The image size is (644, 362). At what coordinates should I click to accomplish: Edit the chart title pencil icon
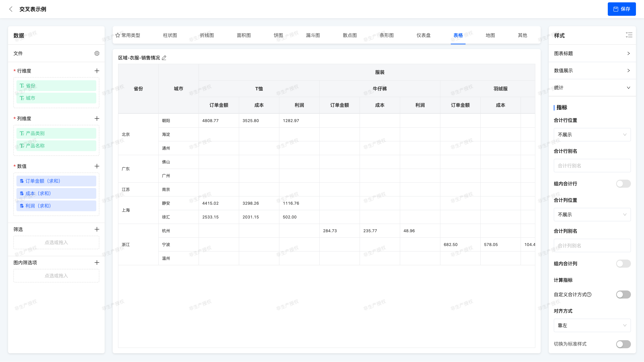click(x=164, y=58)
